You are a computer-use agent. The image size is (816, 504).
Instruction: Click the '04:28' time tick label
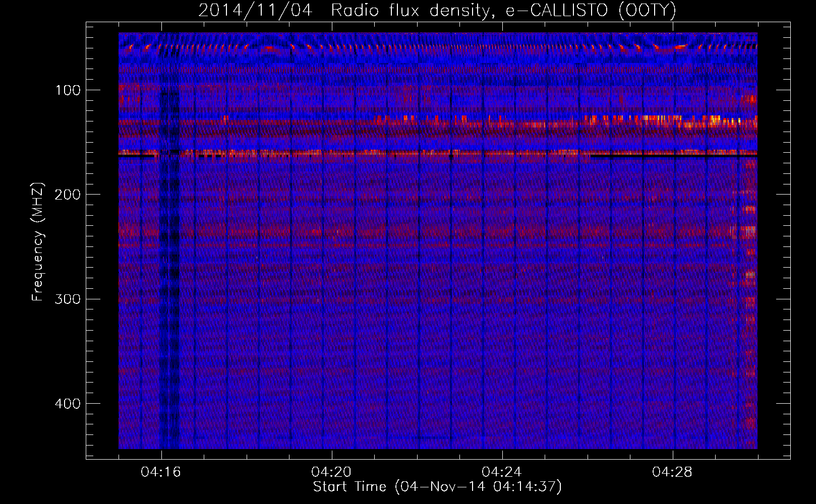(672, 472)
